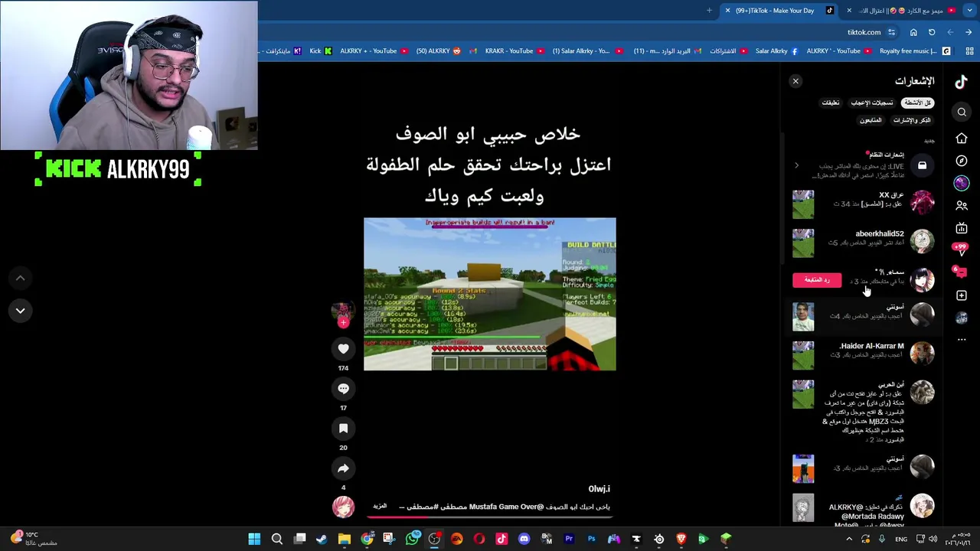
Task: Click the Minecraft video to pause
Action: (x=490, y=294)
